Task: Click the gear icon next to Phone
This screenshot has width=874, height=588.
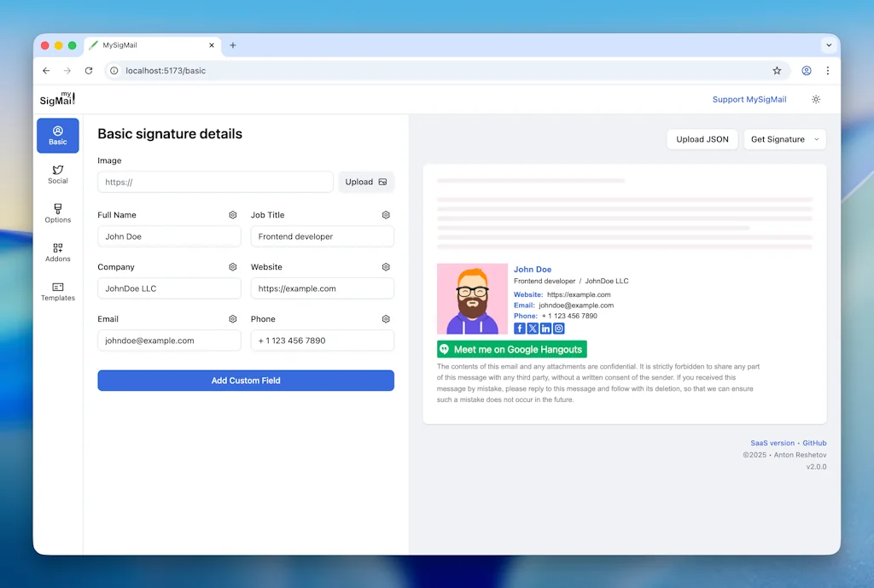Action: pos(385,319)
